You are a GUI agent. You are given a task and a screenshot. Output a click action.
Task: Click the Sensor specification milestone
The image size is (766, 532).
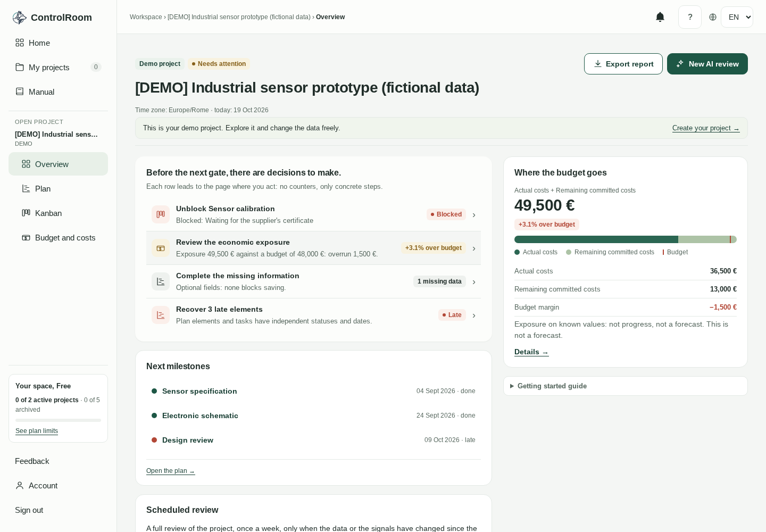coord(313,391)
